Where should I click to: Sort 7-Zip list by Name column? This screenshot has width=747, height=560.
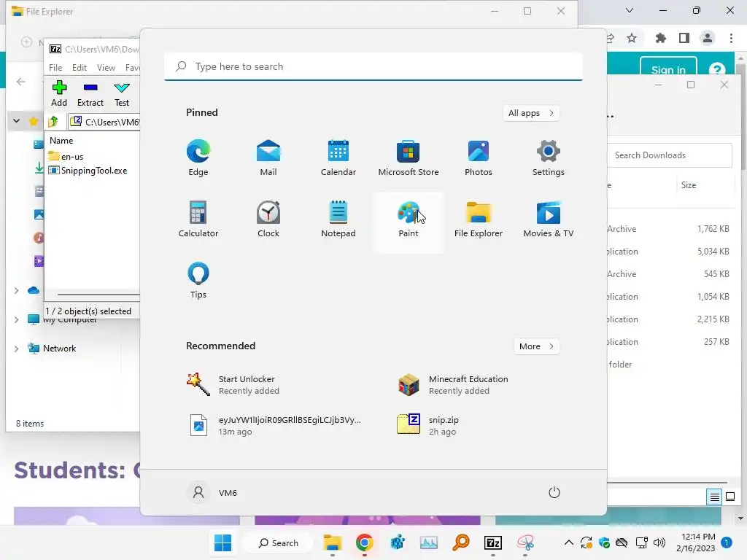coord(61,141)
